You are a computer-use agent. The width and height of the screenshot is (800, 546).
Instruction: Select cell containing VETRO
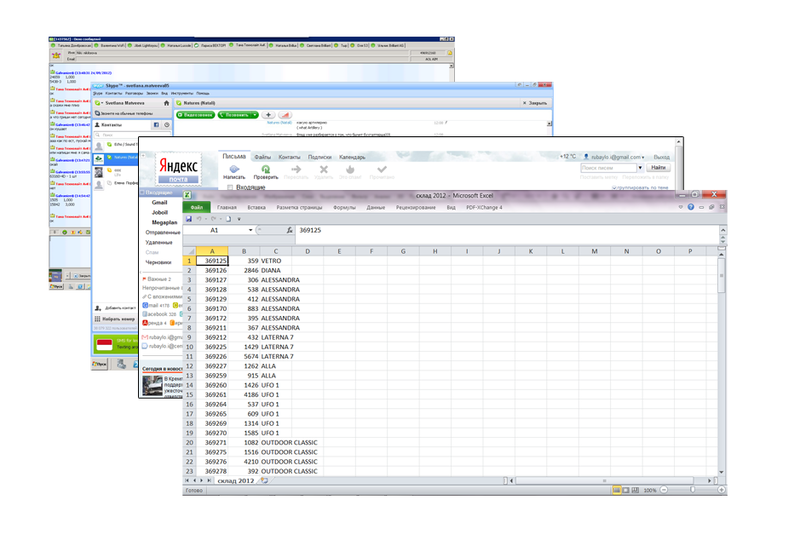coord(276,261)
